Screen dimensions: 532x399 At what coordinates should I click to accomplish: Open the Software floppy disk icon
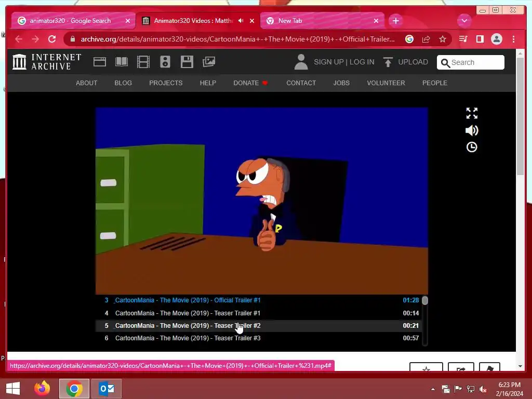click(187, 62)
